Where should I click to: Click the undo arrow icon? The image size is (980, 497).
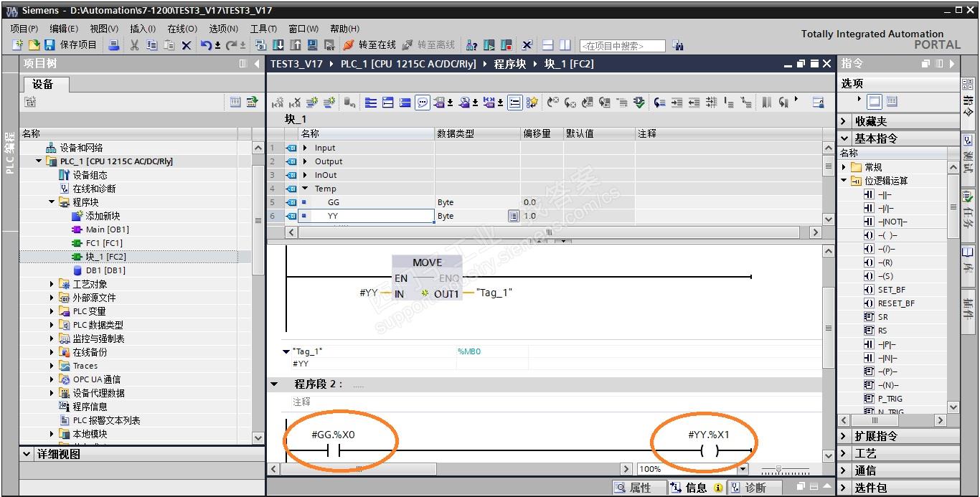[x=206, y=45]
